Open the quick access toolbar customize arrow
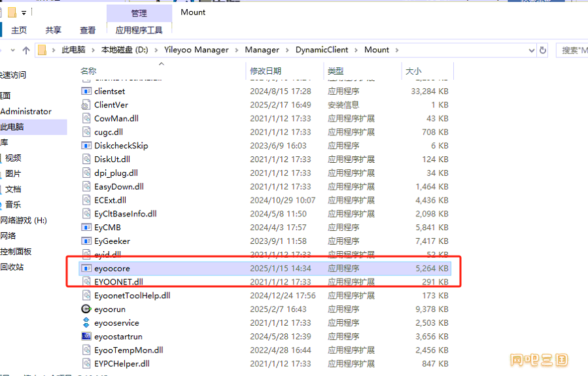 (x=24, y=13)
